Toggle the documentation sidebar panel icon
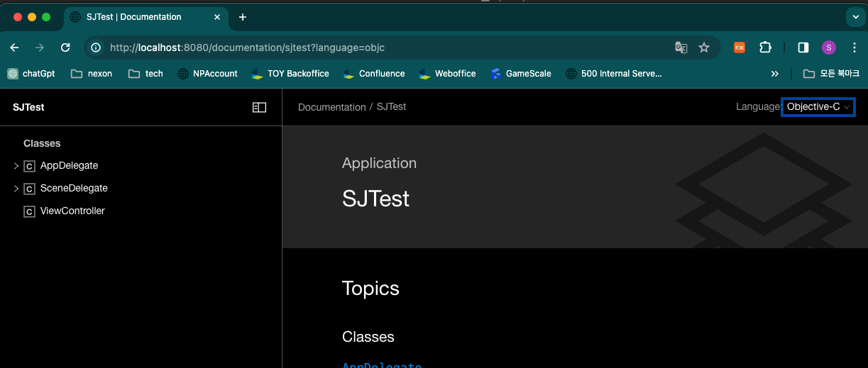Viewport: 868px width, 368px height. [259, 107]
